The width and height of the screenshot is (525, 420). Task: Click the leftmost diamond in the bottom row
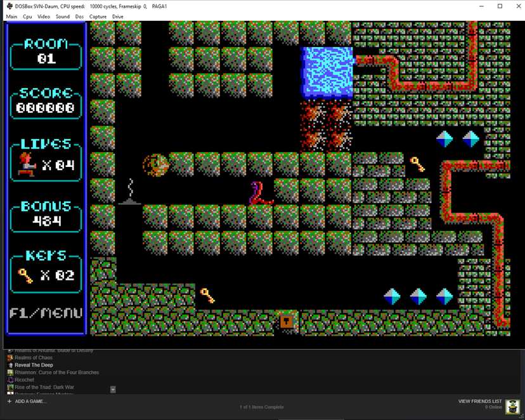click(392, 296)
